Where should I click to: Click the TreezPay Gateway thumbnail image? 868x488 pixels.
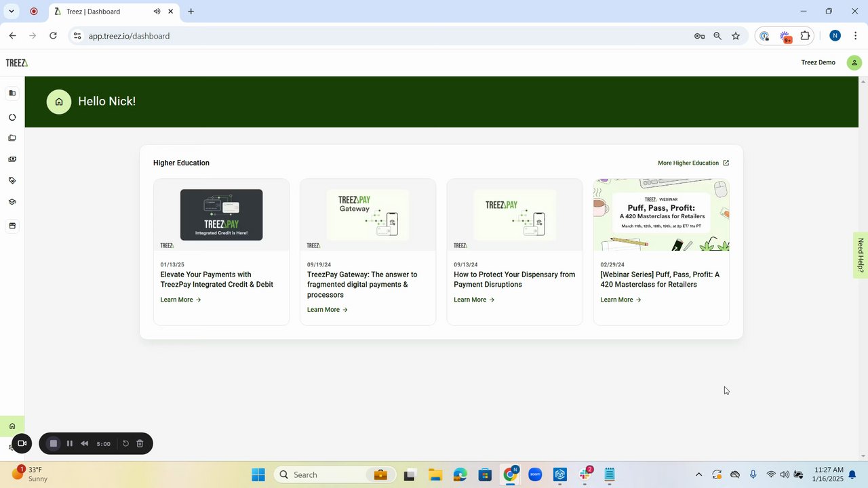tap(368, 215)
